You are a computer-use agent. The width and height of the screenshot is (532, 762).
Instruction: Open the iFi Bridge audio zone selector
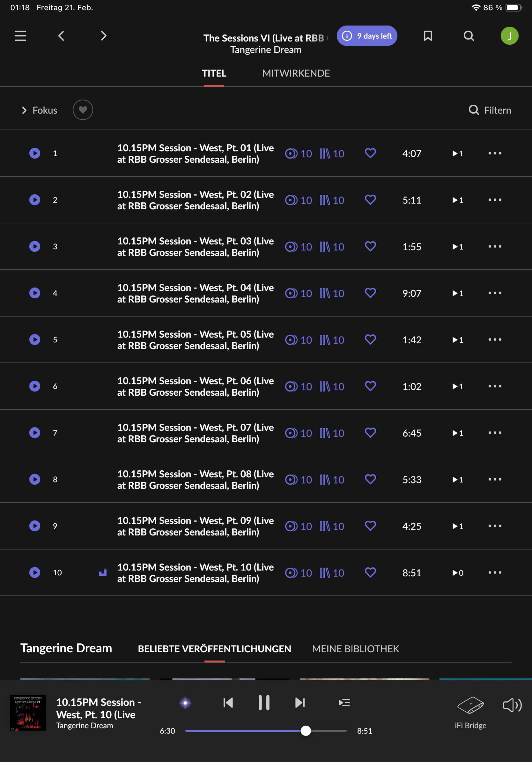click(x=470, y=712)
